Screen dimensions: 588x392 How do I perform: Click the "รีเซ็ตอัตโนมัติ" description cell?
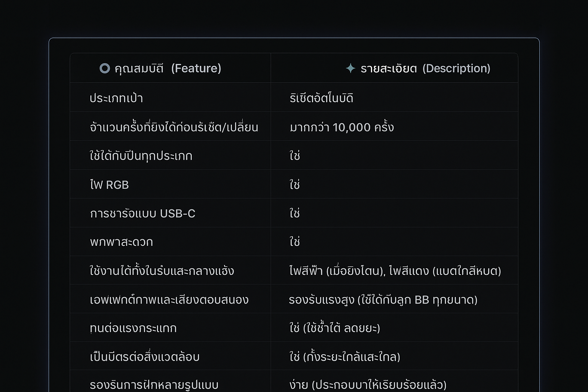tap(321, 98)
